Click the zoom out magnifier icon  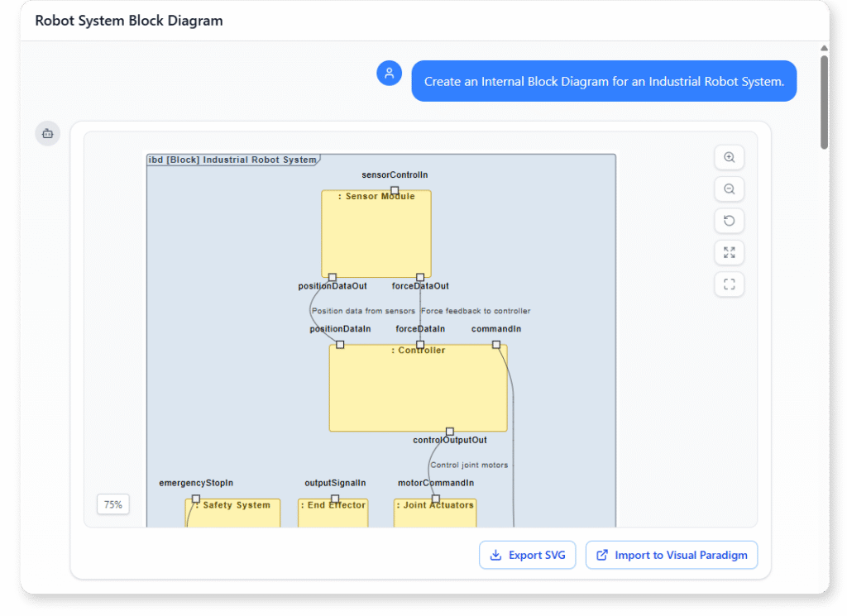pos(729,189)
